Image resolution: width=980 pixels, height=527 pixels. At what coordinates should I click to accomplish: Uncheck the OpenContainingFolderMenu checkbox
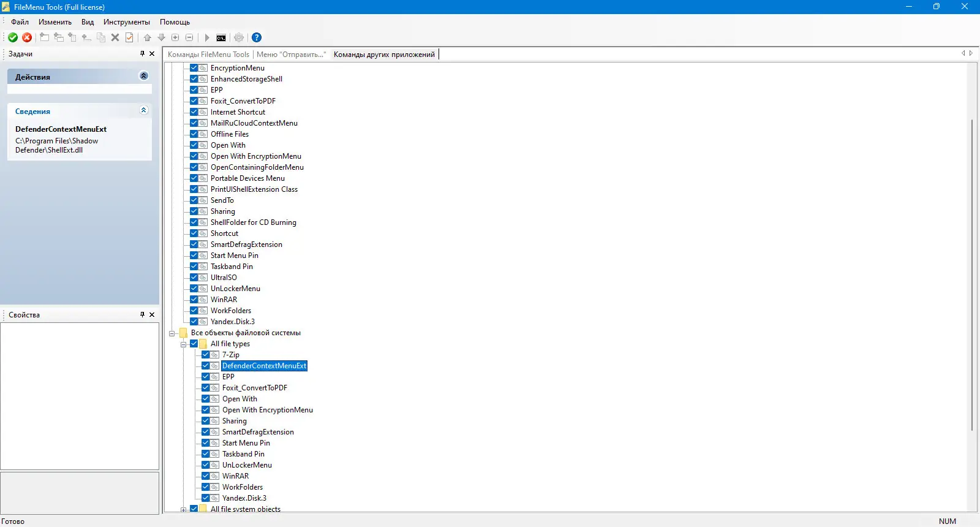194,167
